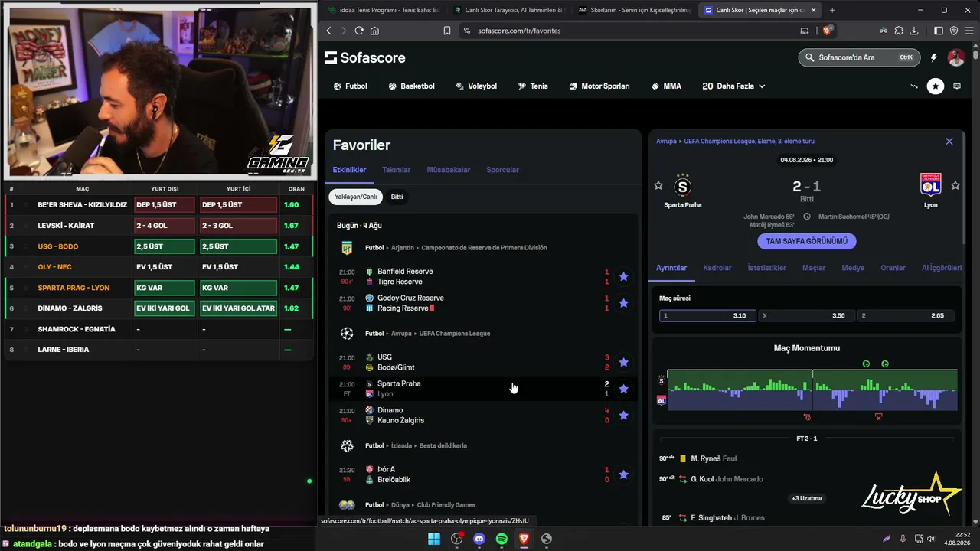The width and height of the screenshot is (980, 551).
Task: Switch to the Skorlarım browser tab
Action: [634, 10]
